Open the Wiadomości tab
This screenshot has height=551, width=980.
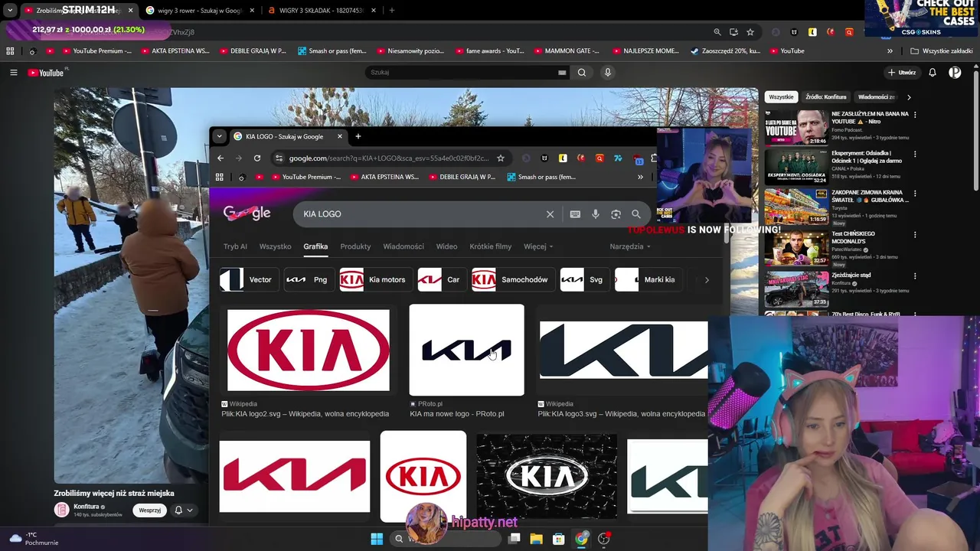(x=403, y=246)
